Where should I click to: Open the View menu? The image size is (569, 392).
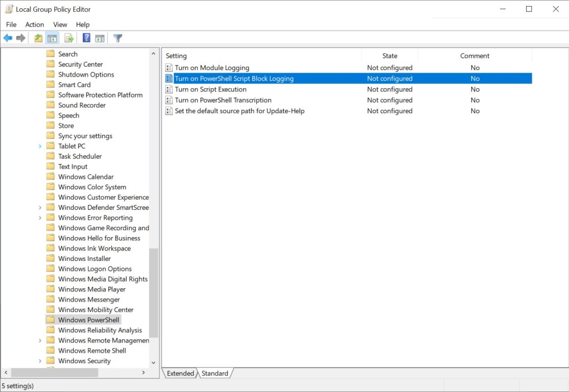tap(60, 24)
